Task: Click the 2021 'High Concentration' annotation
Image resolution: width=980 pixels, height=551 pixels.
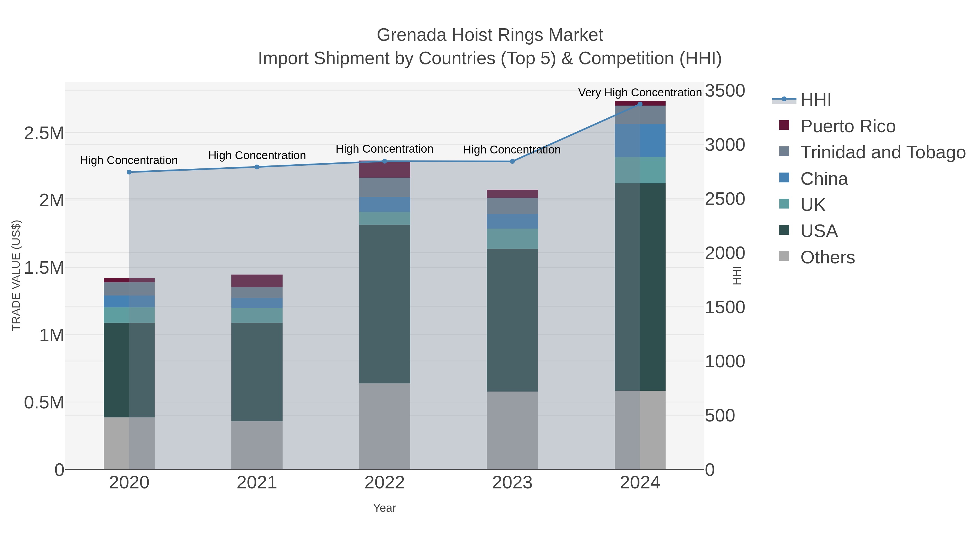Action: (257, 155)
